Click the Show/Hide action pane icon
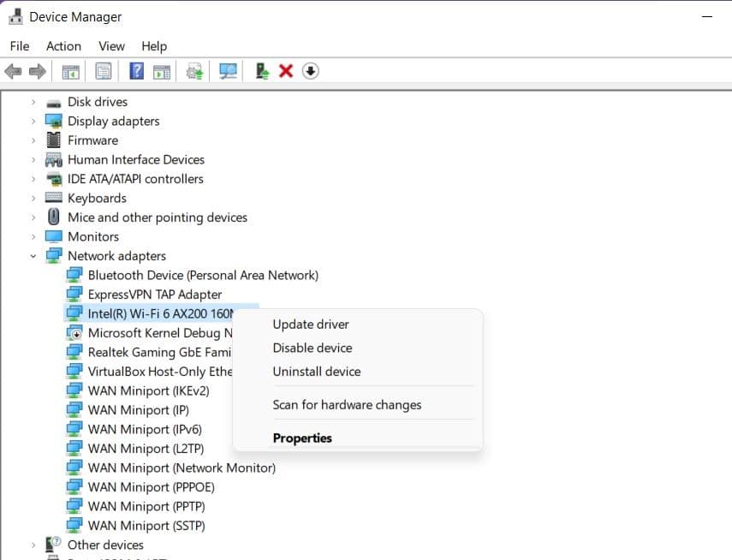 (x=162, y=71)
